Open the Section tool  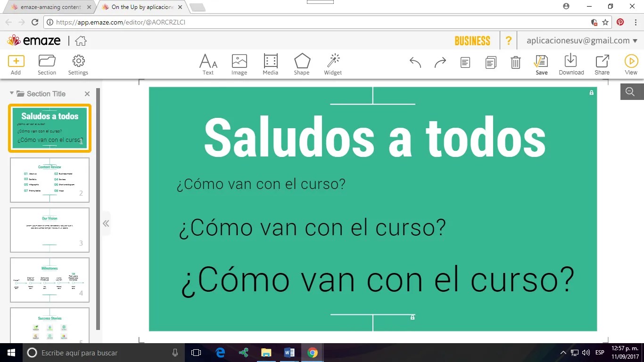[x=47, y=65]
